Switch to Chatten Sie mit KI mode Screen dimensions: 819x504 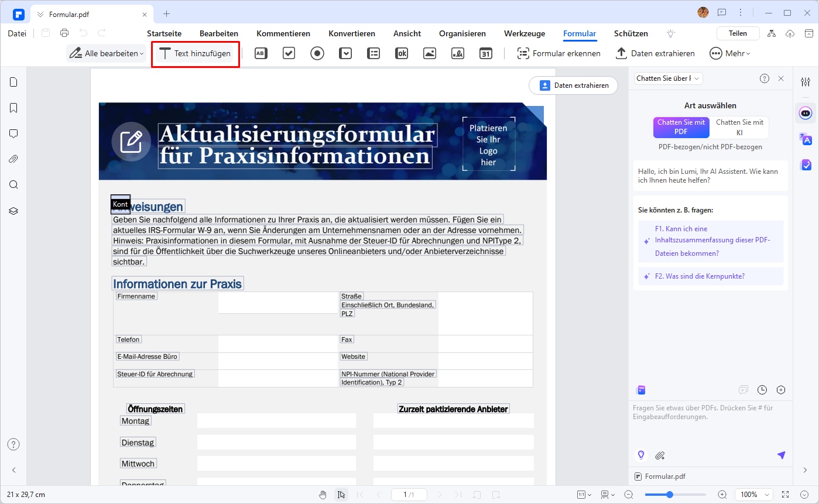point(739,127)
